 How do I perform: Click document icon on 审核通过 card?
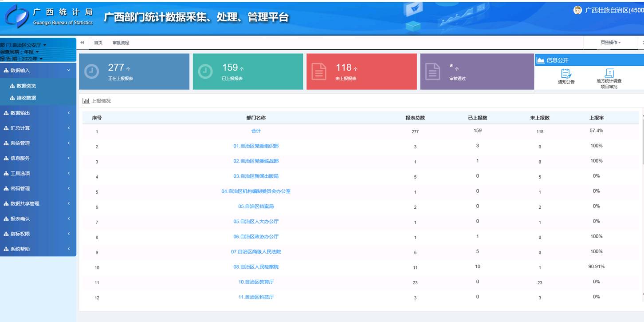click(x=432, y=72)
